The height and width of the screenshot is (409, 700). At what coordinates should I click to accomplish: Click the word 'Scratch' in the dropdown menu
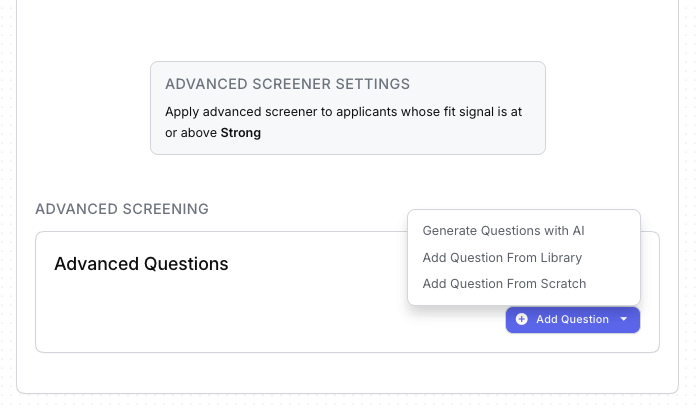tap(563, 283)
